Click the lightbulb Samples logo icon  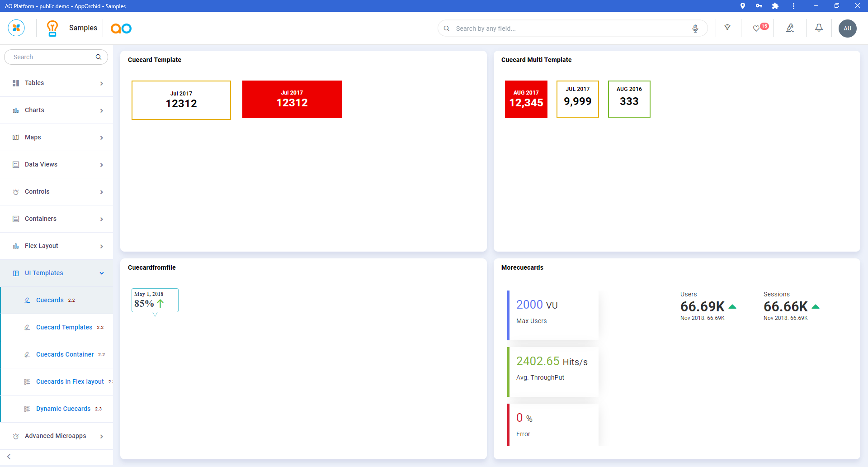pos(52,28)
